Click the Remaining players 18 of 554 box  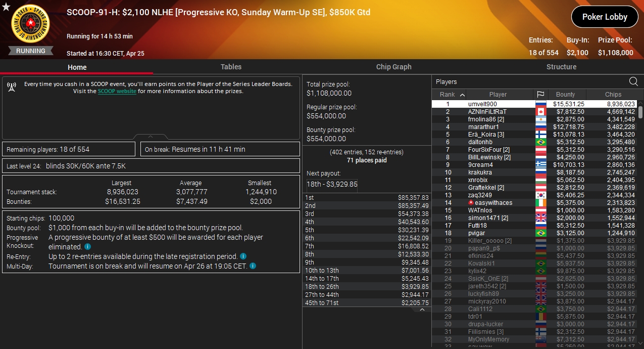click(69, 149)
